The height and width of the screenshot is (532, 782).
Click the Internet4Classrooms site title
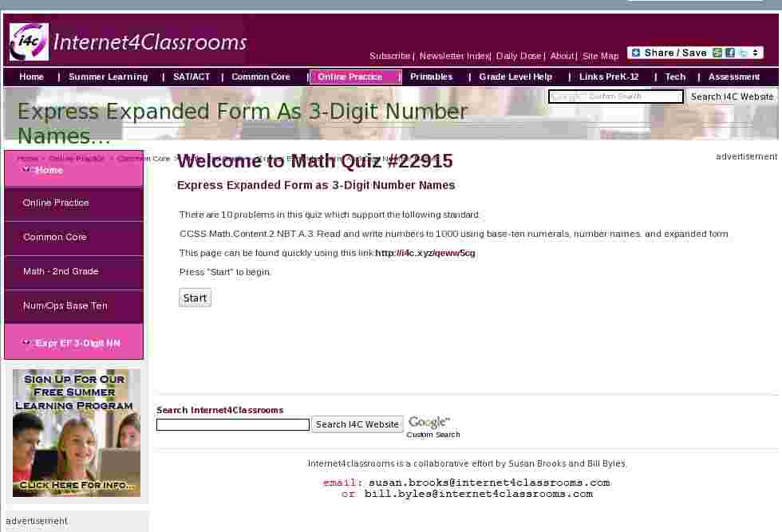tap(150, 42)
